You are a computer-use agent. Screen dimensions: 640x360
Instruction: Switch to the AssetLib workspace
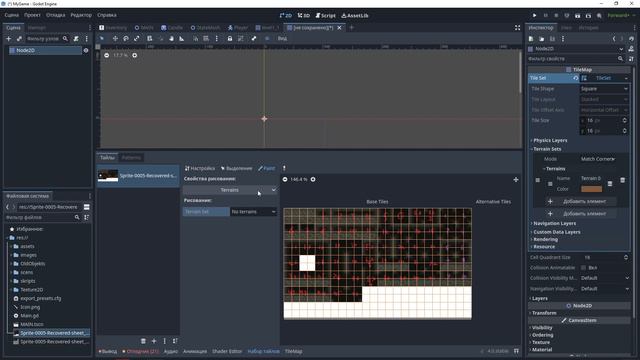355,16
